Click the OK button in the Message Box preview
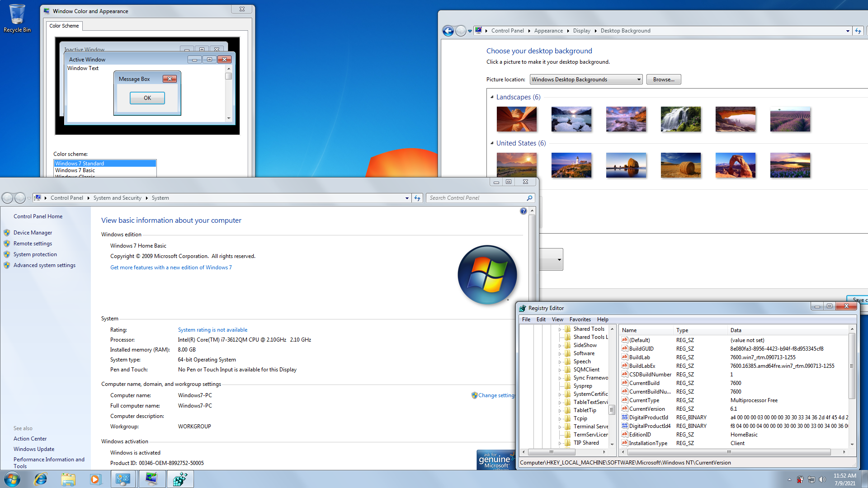Image resolution: width=868 pixels, height=488 pixels. point(146,97)
